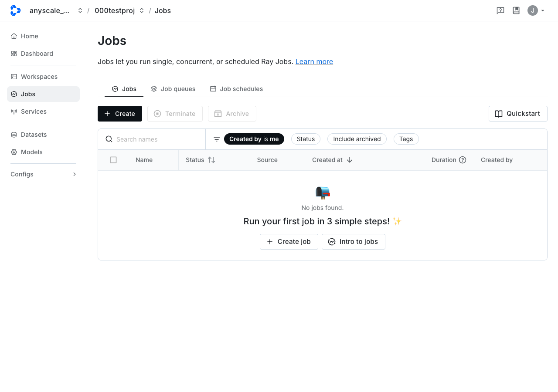
Task: Open the documentation bookmark icon
Action: point(516,10)
